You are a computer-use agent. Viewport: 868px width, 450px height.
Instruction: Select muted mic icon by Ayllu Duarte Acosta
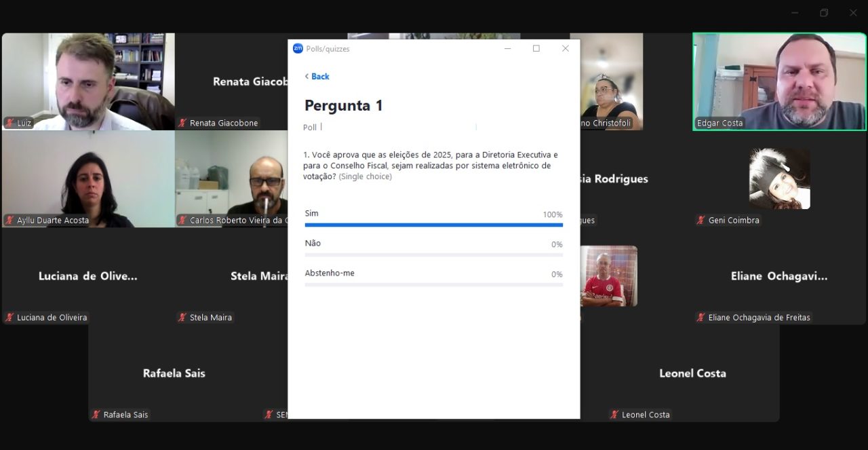coord(10,220)
